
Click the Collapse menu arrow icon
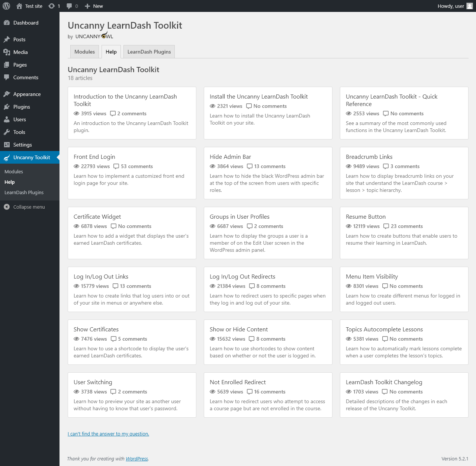tap(7, 207)
